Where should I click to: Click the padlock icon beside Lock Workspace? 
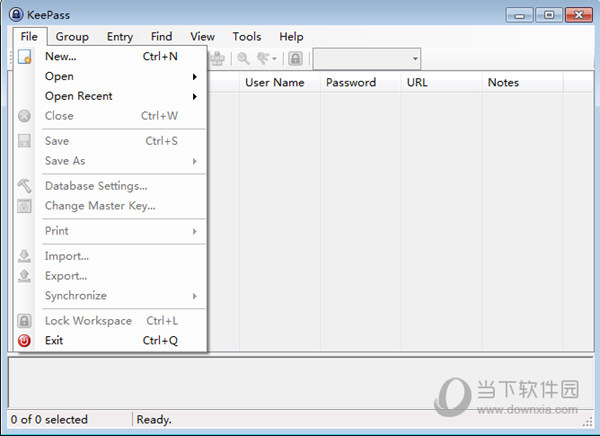click(x=24, y=321)
